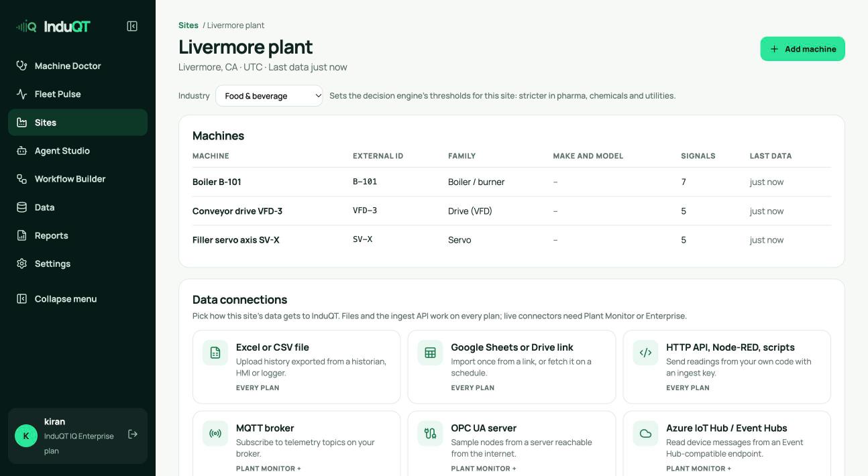Viewport: 868px width, 476px height.
Task: Click the Add machine button
Action: click(x=802, y=49)
